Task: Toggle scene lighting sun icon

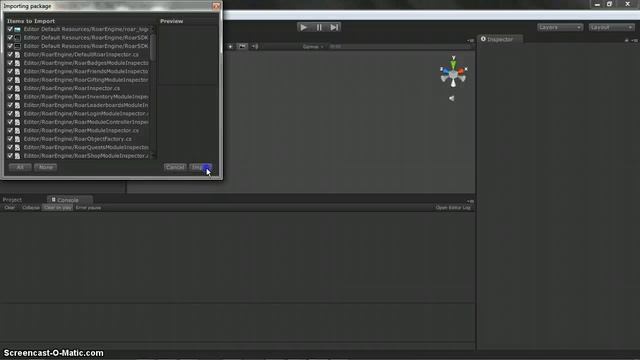Action: (230, 47)
